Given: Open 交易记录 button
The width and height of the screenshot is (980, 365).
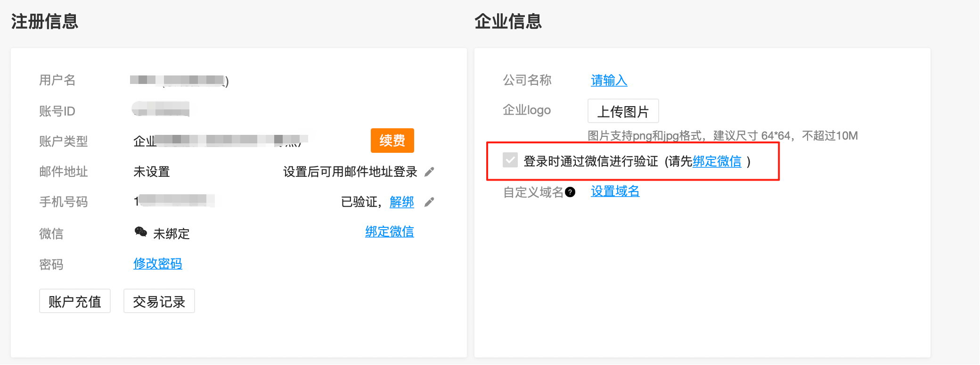Looking at the screenshot, I should [x=159, y=301].
